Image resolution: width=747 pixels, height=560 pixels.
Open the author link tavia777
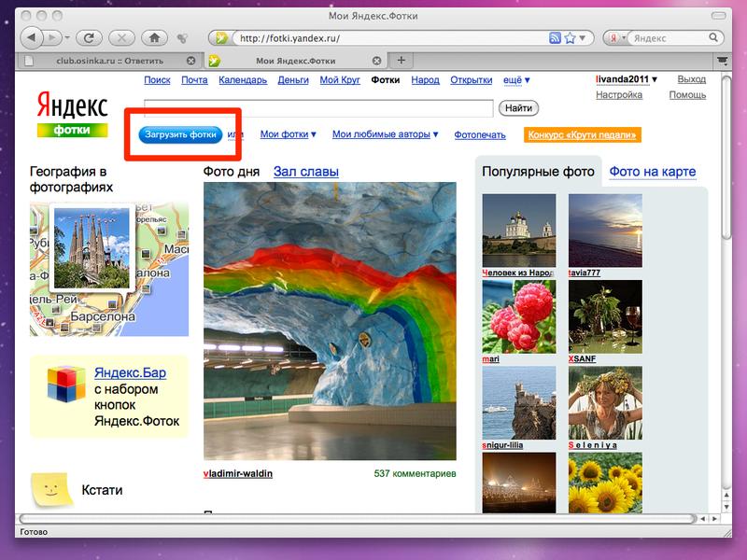(x=585, y=273)
